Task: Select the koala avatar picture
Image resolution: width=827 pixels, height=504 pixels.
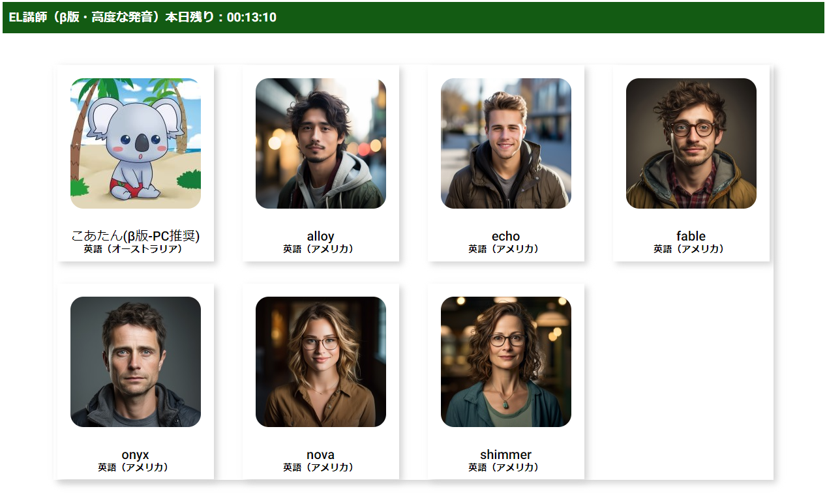Action: [136, 143]
